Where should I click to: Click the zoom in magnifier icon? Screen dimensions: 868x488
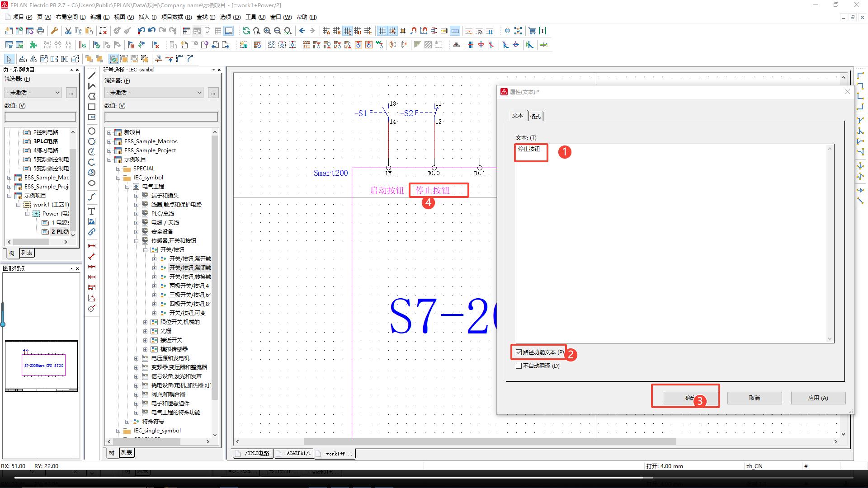point(267,31)
